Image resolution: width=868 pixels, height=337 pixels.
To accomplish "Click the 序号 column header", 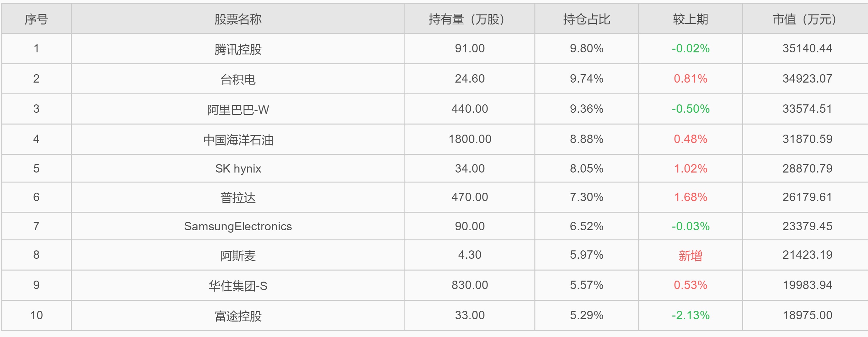I will (37, 19).
